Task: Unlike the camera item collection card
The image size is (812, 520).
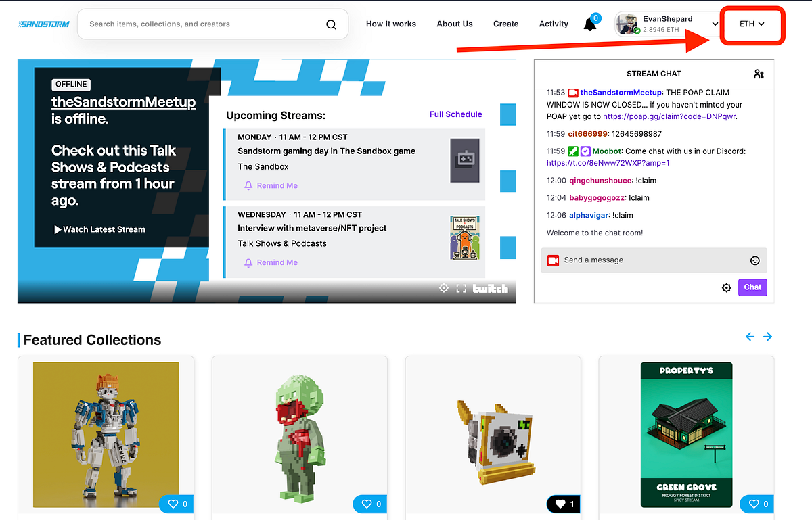Action: (564, 504)
